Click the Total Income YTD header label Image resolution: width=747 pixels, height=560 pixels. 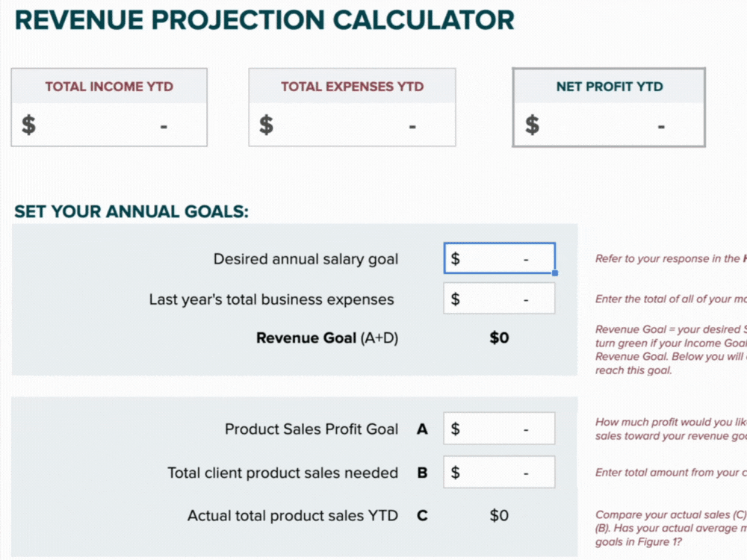coord(109,87)
